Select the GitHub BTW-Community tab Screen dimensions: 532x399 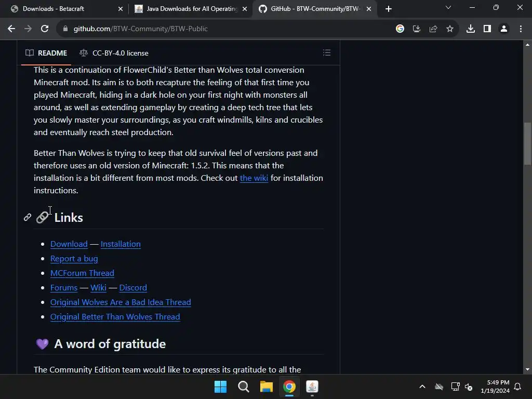314,9
